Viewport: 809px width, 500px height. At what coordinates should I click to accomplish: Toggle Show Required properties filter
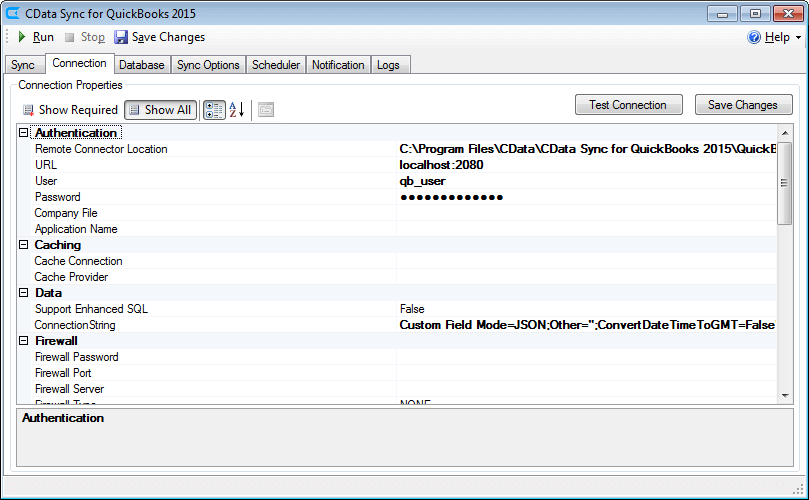[x=70, y=110]
